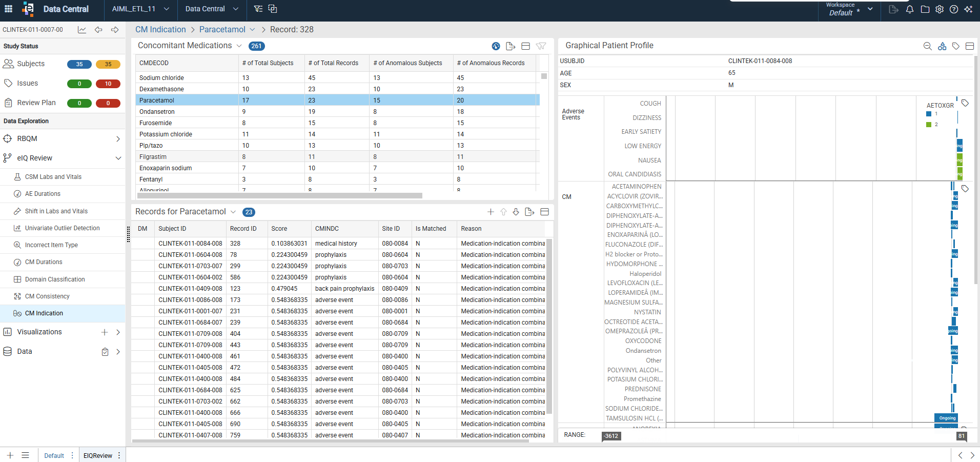Open the notifications bell
Viewport: 980px width, 462px height.
pyautogui.click(x=910, y=9)
